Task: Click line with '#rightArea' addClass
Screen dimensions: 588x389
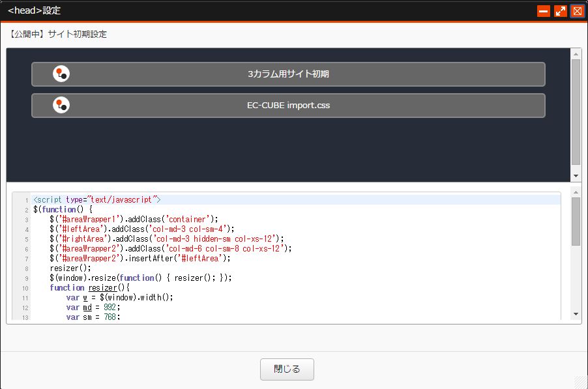Action: tap(167, 238)
